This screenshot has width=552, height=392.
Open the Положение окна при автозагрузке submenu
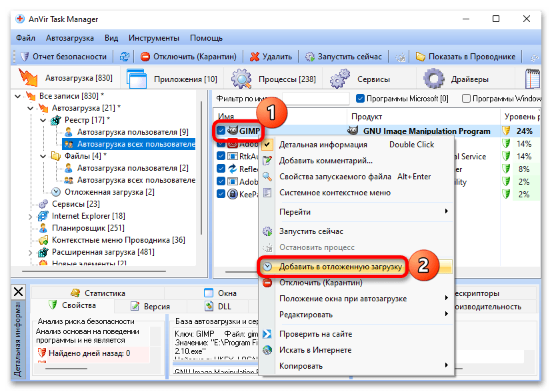(x=355, y=299)
